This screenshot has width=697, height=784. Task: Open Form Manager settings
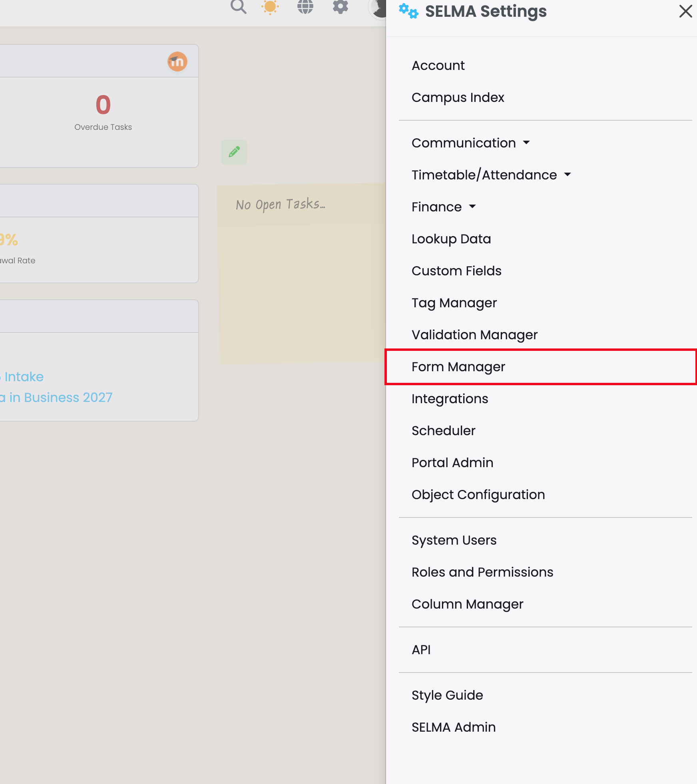click(x=458, y=367)
